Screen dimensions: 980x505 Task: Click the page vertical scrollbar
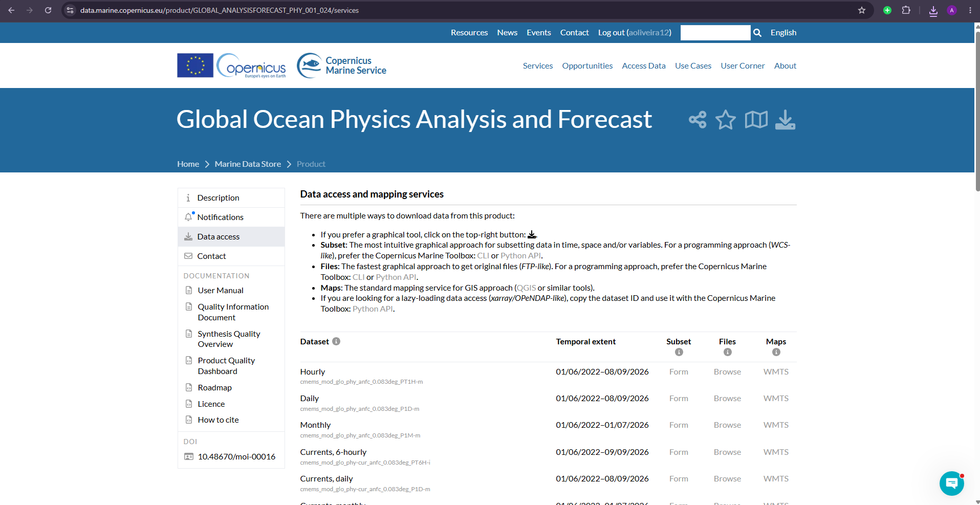pos(977,112)
